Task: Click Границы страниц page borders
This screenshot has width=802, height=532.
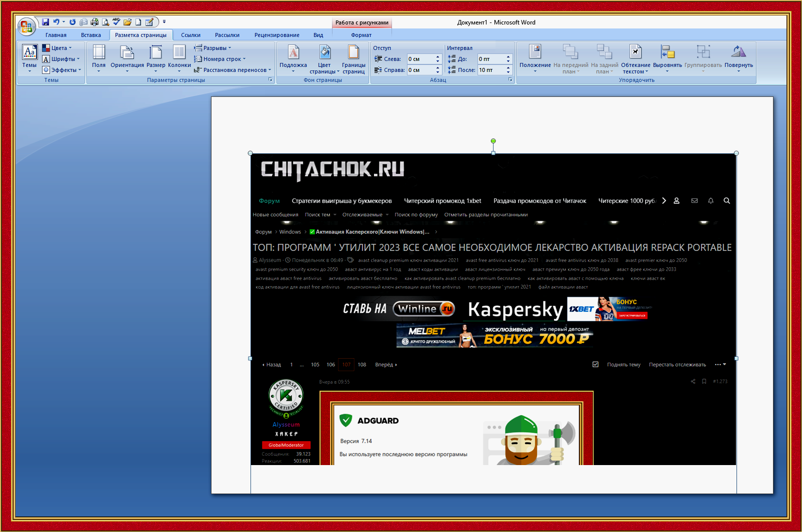Action: coord(353,59)
